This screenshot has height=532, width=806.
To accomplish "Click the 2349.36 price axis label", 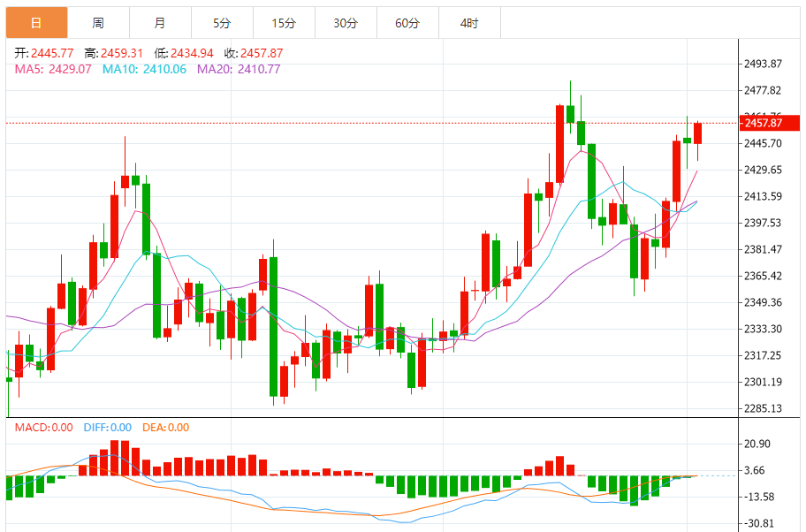I will click(x=763, y=302).
